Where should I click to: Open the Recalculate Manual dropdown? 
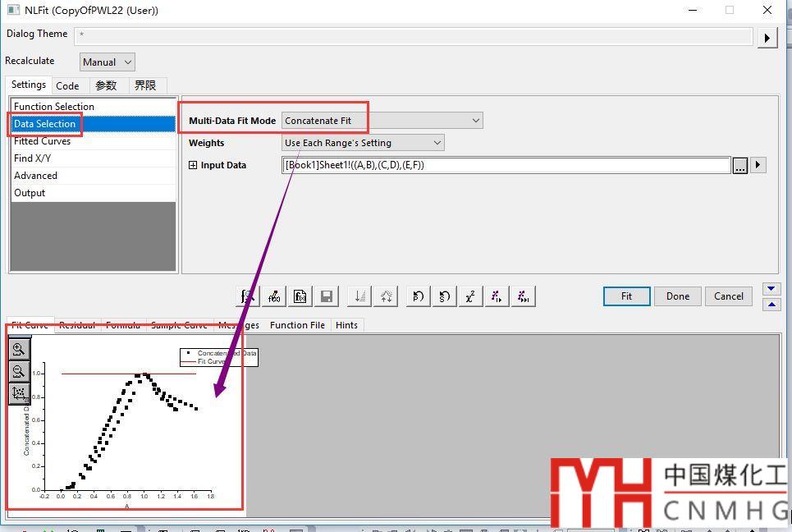point(107,62)
